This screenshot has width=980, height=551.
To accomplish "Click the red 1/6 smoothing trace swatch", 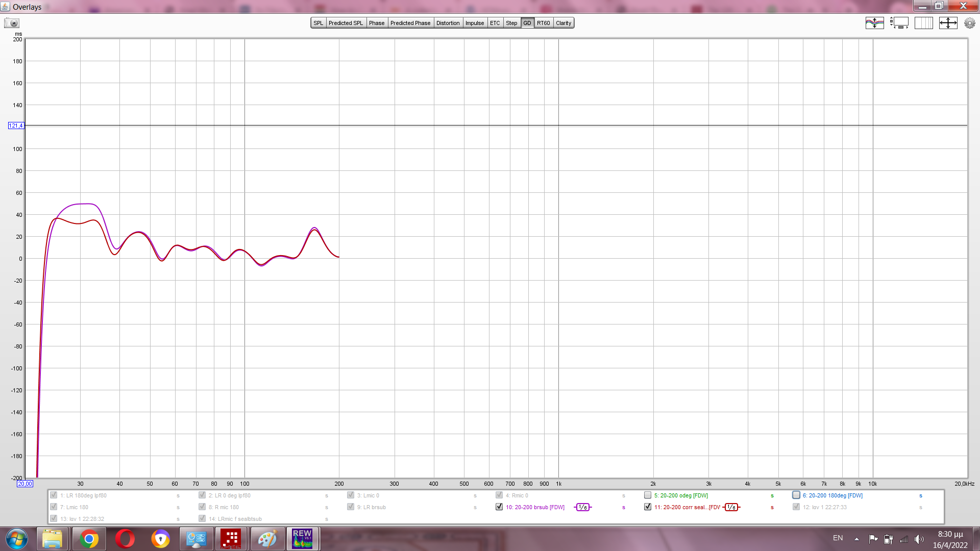I will click(731, 507).
